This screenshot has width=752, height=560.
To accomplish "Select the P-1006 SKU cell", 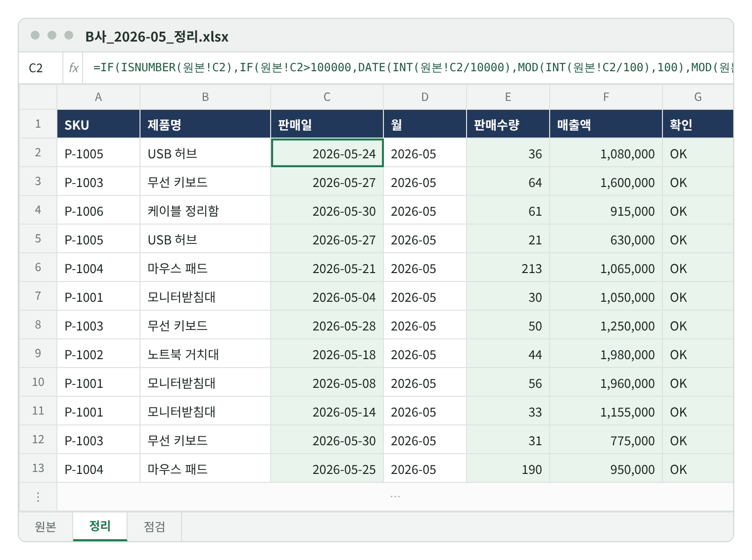I will point(98,210).
